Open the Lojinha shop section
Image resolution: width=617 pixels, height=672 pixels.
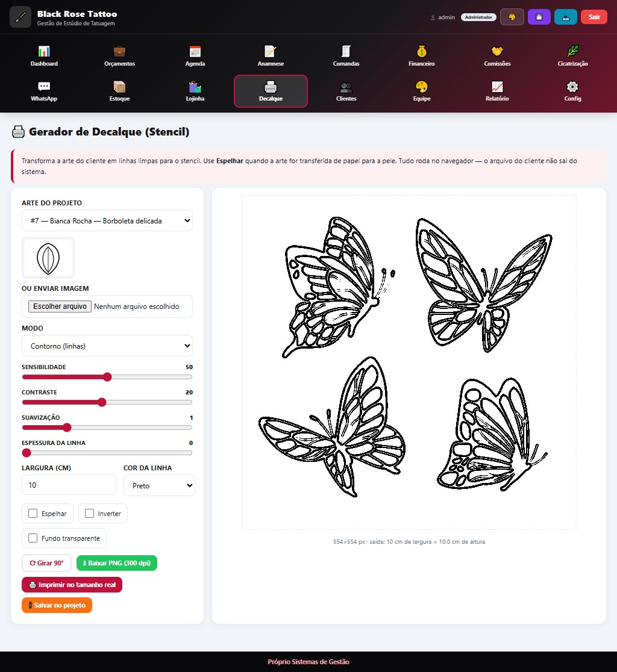tap(195, 92)
